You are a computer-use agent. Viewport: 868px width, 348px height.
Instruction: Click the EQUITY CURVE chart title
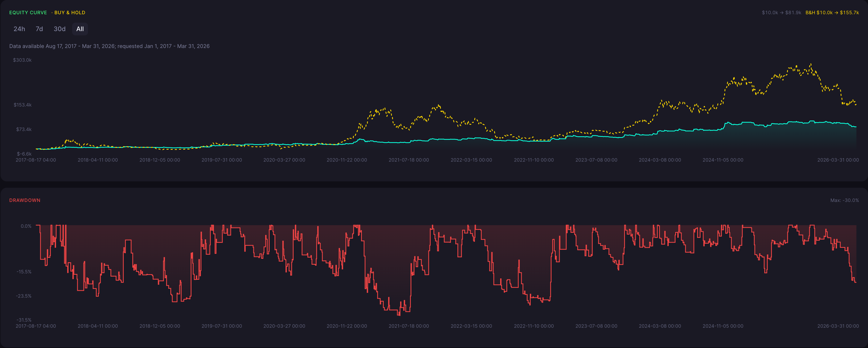(x=28, y=12)
